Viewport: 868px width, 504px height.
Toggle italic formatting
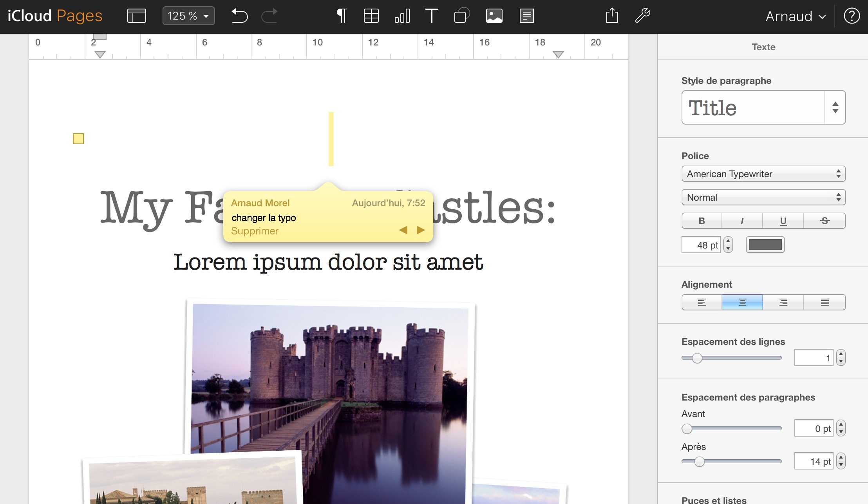(x=742, y=221)
